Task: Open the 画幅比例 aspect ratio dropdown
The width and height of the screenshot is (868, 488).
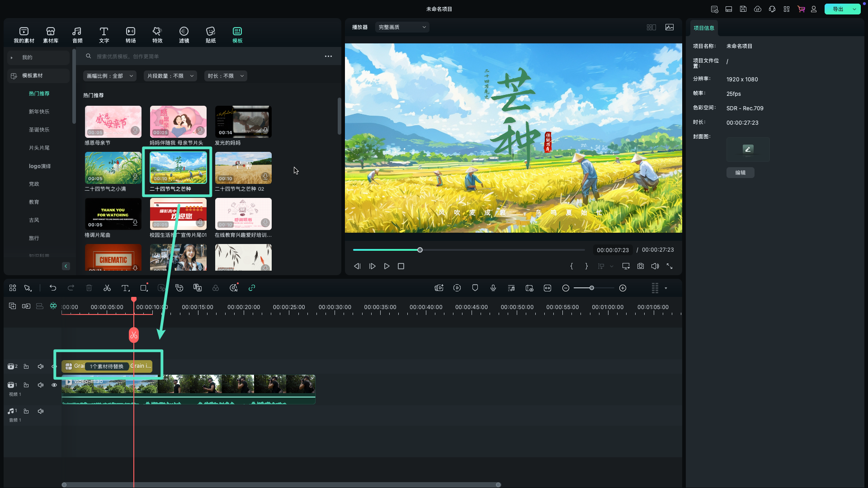Action: click(110, 76)
